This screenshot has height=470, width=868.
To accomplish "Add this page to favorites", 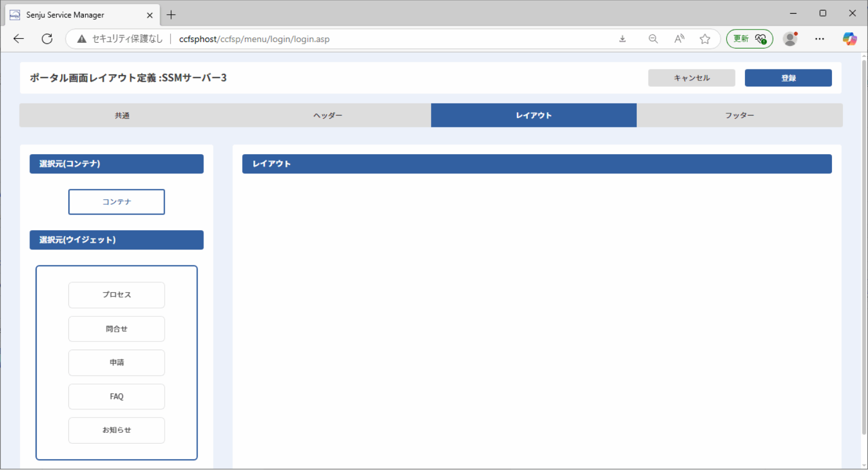I will [x=705, y=39].
